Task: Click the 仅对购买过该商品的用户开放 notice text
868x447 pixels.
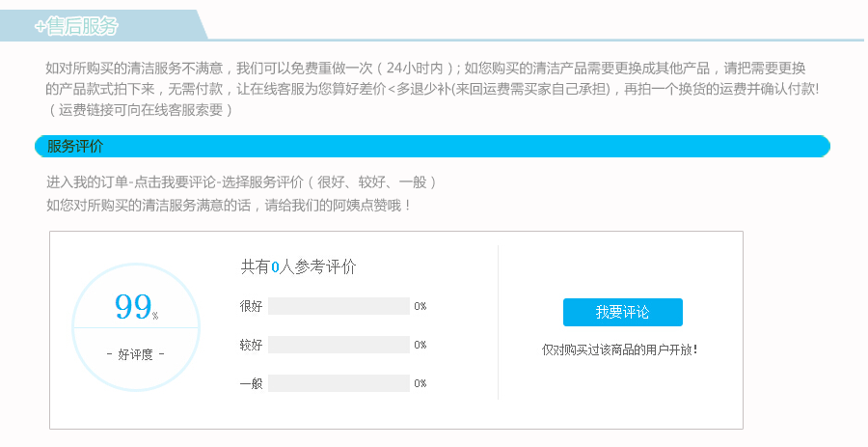Action: [x=619, y=349]
